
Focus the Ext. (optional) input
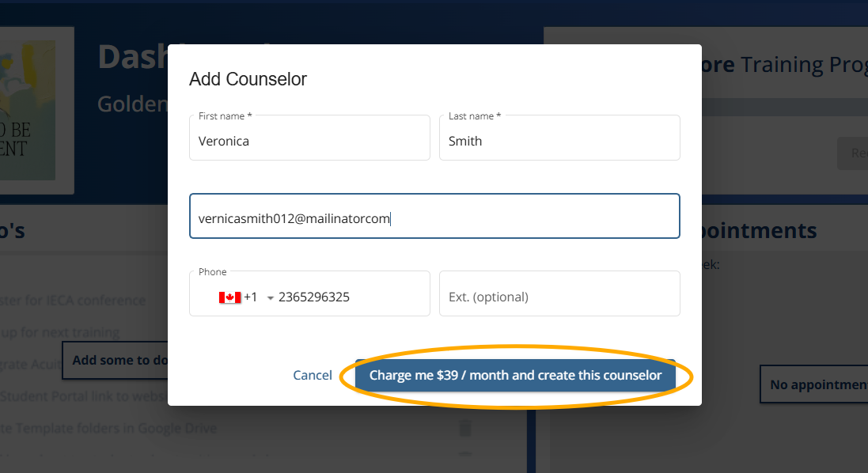(559, 297)
